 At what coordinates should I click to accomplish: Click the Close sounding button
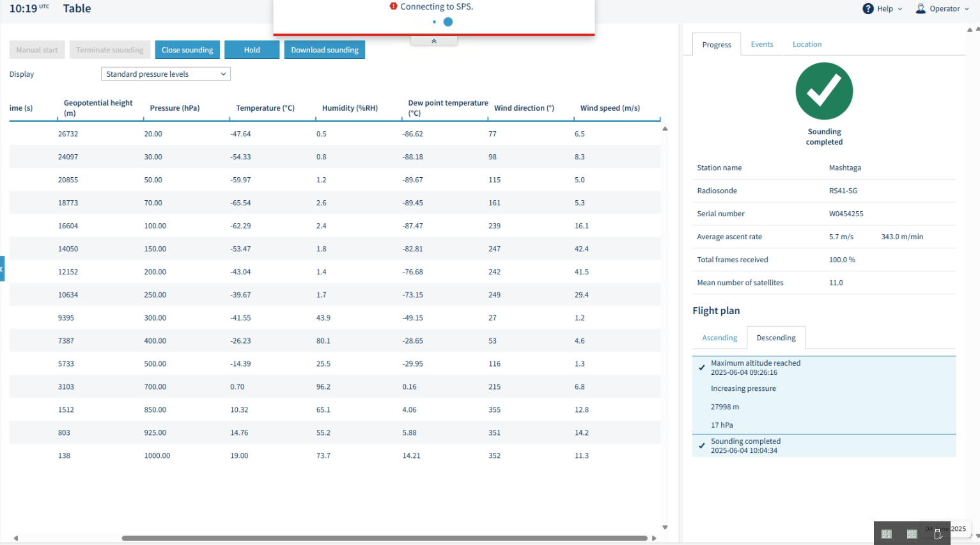(187, 50)
